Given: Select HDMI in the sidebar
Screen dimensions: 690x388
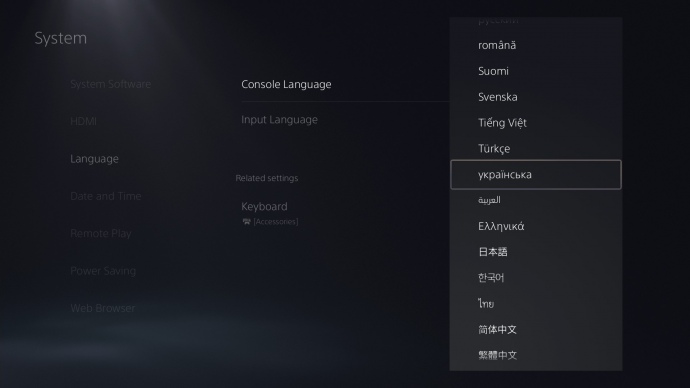Looking at the screenshot, I should click(x=84, y=121).
